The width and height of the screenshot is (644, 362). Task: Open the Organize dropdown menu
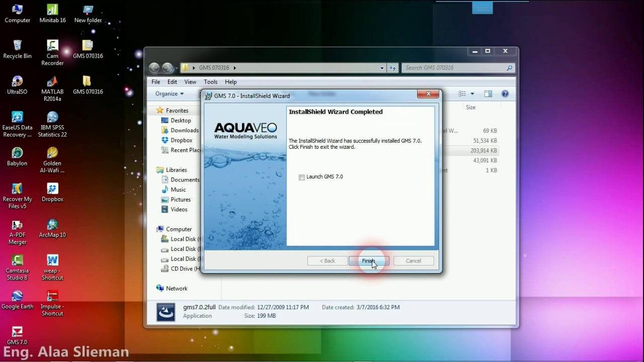click(169, 94)
